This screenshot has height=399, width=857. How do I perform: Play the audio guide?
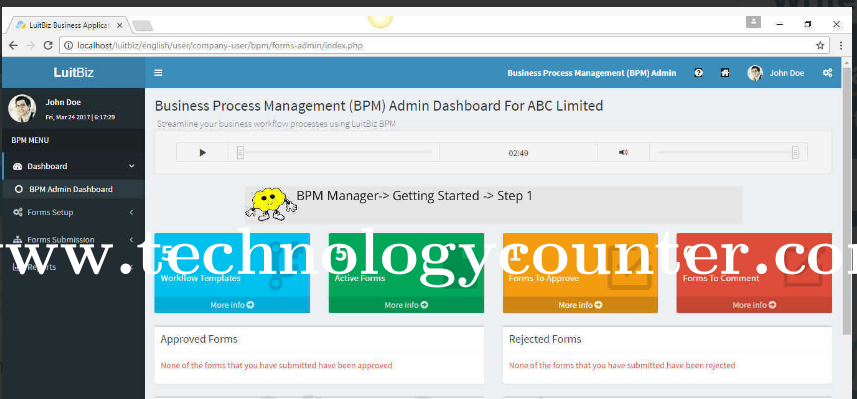[x=203, y=152]
